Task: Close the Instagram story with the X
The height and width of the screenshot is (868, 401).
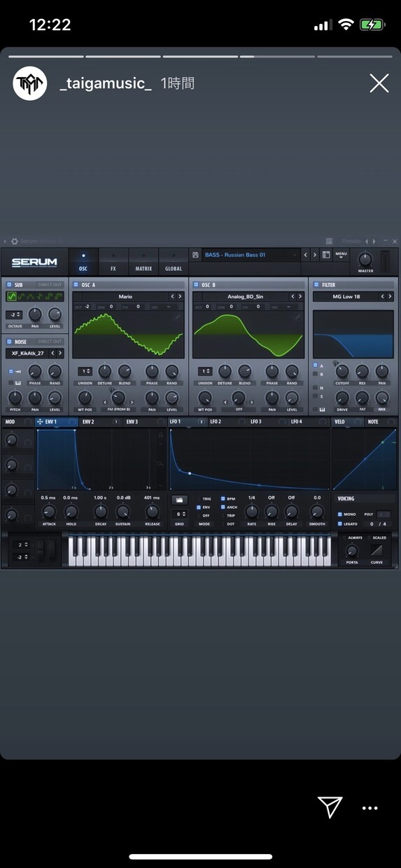Action: point(379,84)
